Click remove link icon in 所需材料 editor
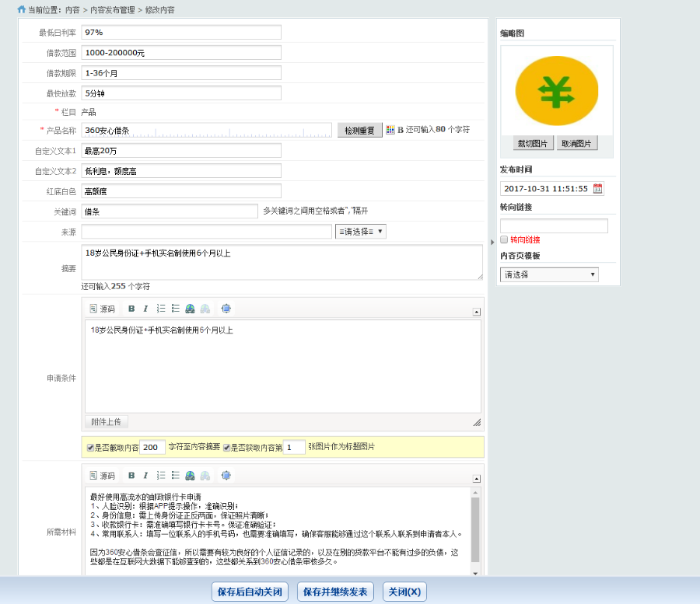 click(205, 476)
